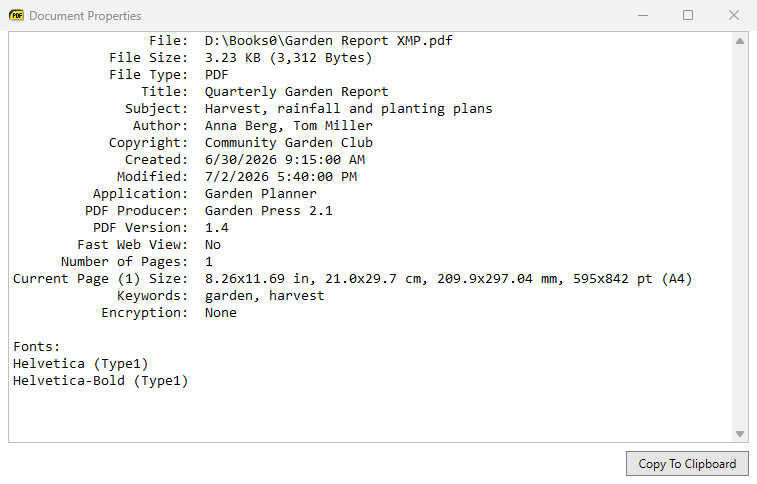Click the page size value 8.26x11.69 in

(x=257, y=278)
